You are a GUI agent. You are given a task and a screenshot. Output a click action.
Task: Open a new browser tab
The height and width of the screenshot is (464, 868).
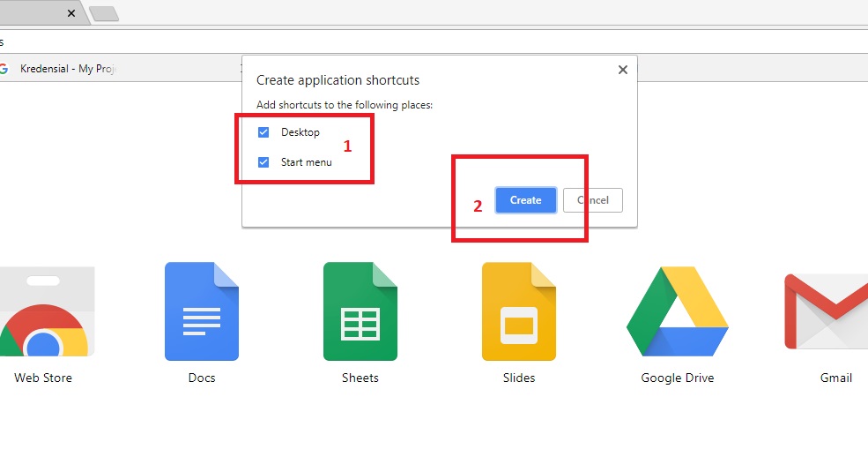(104, 14)
